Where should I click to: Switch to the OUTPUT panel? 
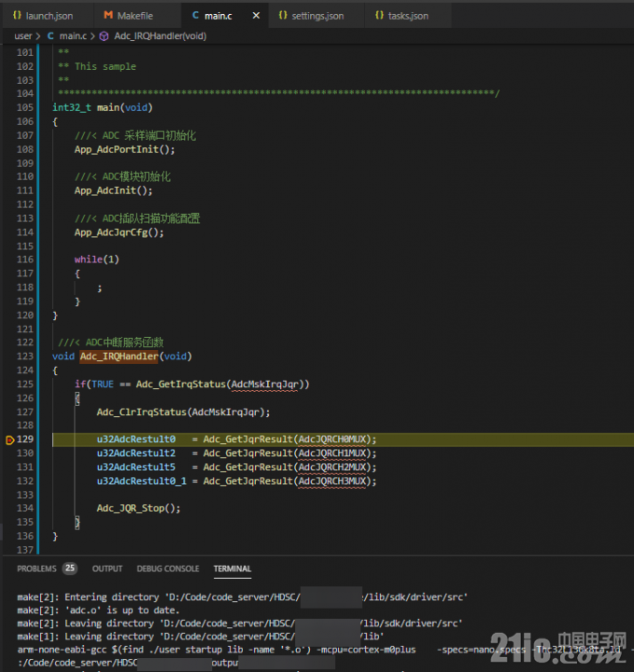click(x=107, y=568)
